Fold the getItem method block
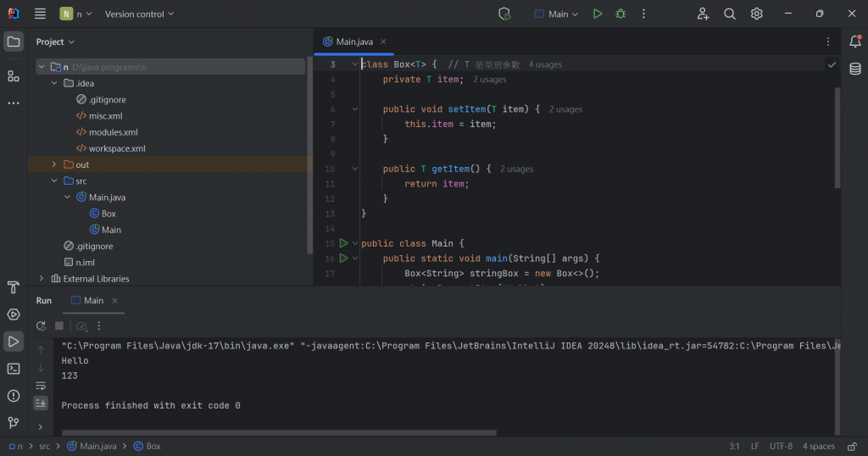868x456 pixels. (355, 169)
